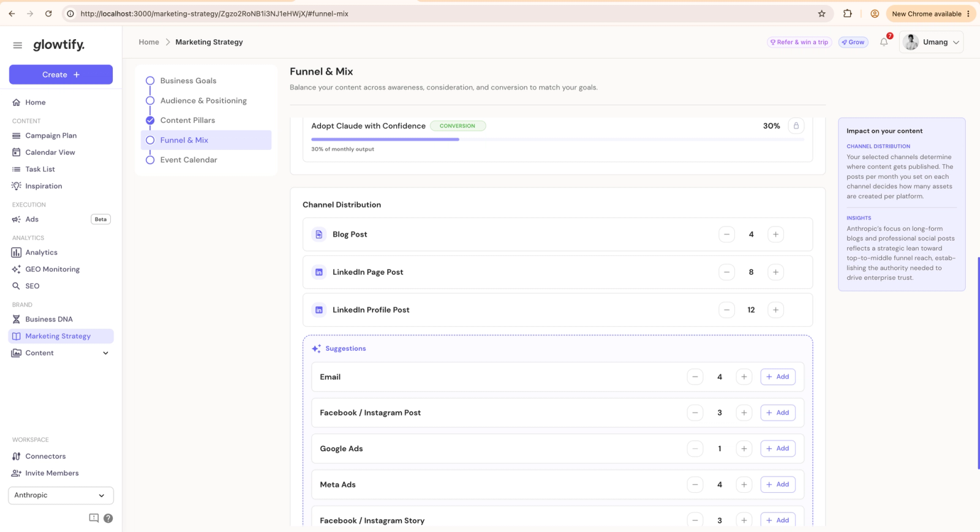Decrease LinkedIn Profile Post count

coord(726,310)
